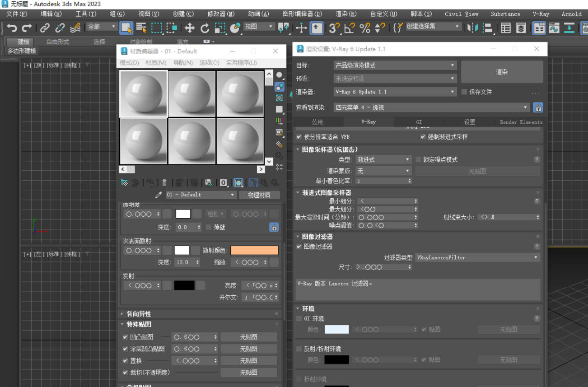
Task: Switch to the GI tab in Render Settings
Action: coord(419,121)
